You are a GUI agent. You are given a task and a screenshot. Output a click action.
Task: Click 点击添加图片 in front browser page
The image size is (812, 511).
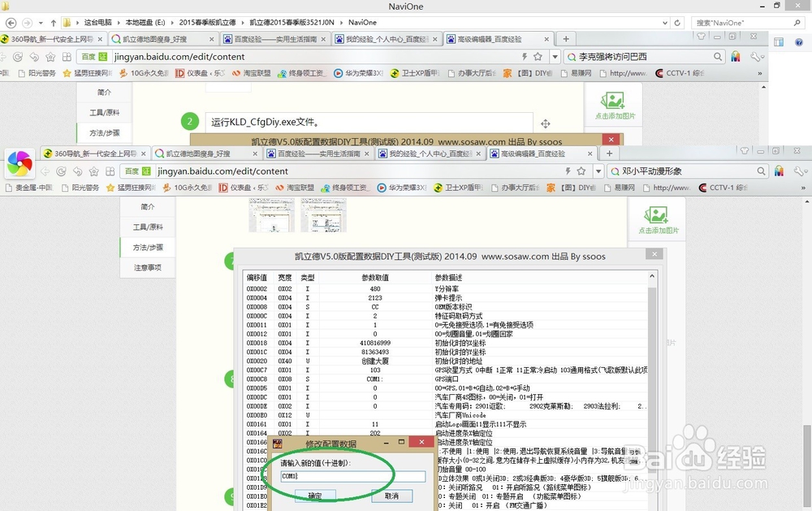[658, 220]
